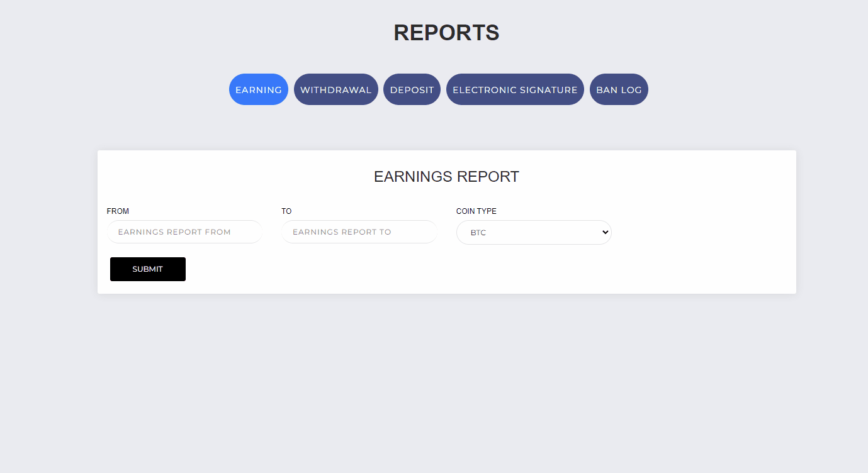Click the 'Earnings Report To' placeholder text
This screenshot has width=868, height=473.
[342, 232]
